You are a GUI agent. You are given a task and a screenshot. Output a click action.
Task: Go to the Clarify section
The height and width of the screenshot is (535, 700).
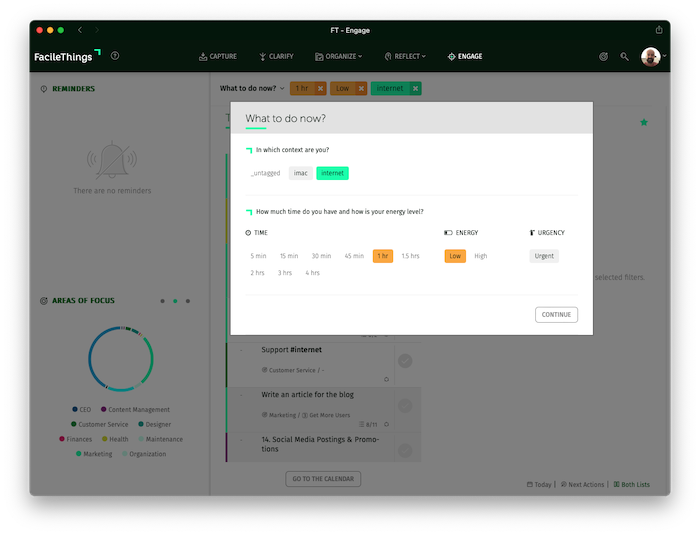pyautogui.click(x=276, y=56)
